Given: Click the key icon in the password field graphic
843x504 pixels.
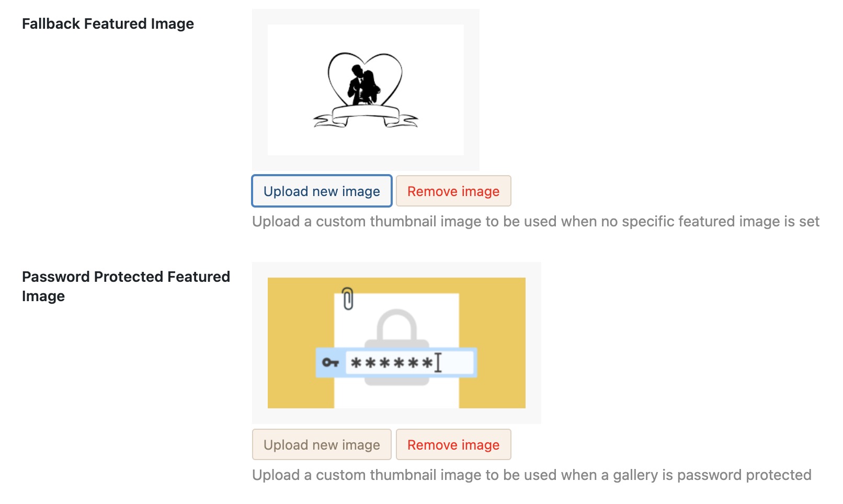Looking at the screenshot, I should (332, 362).
